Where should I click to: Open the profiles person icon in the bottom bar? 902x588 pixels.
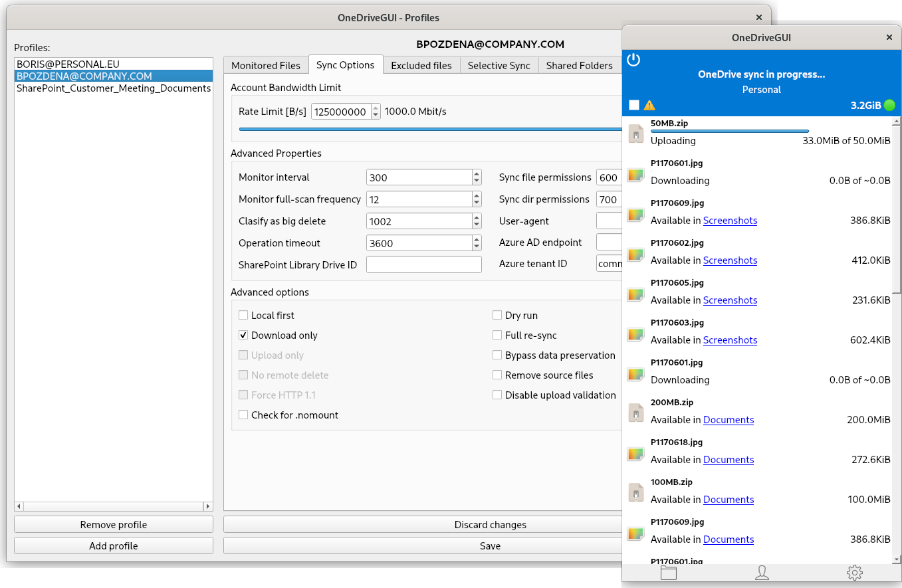click(x=762, y=572)
